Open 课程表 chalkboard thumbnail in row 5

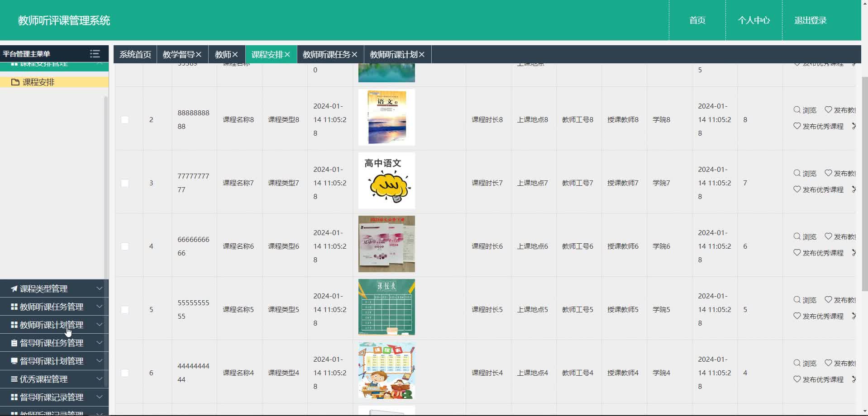[x=386, y=307]
